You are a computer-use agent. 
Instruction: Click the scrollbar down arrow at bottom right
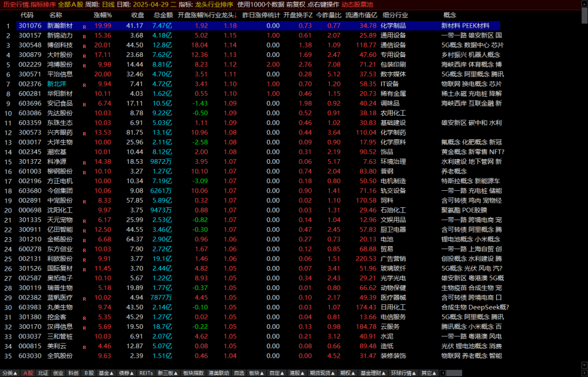pyautogui.click(x=584, y=365)
